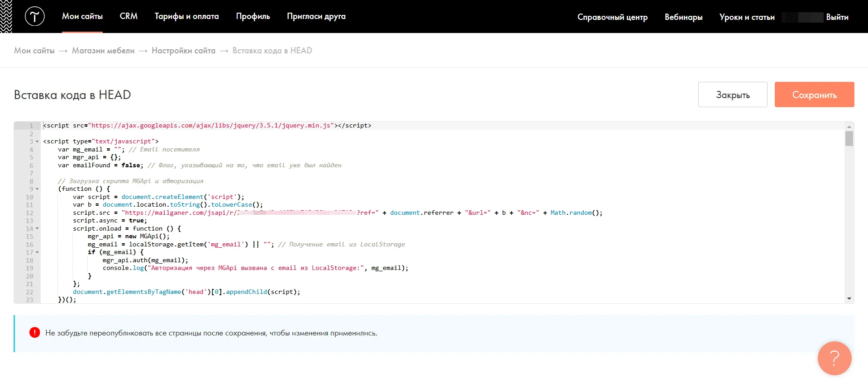Click the red exclamation warning icon
This screenshot has width=868, height=392.
pos(35,333)
